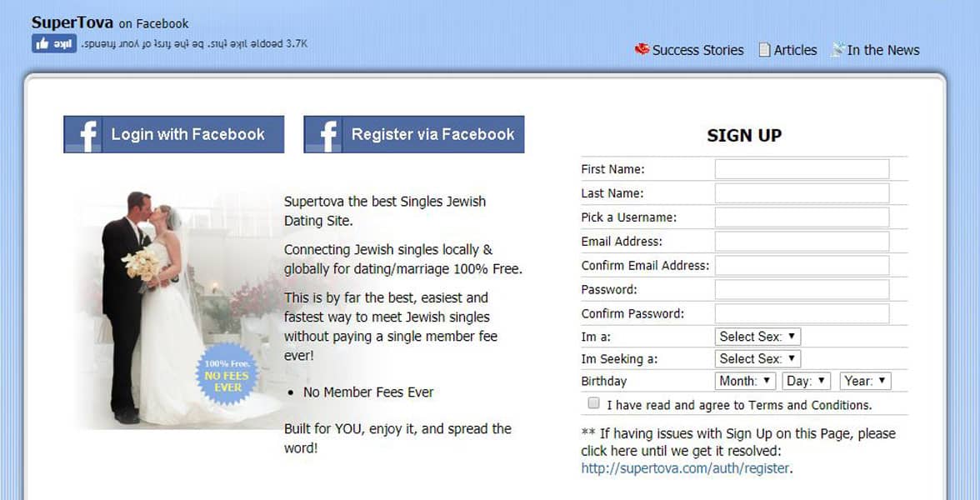Check the Terms and Conditions agreement box
Image resolution: width=980 pixels, height=500 pixels.
tap(593, 403)
